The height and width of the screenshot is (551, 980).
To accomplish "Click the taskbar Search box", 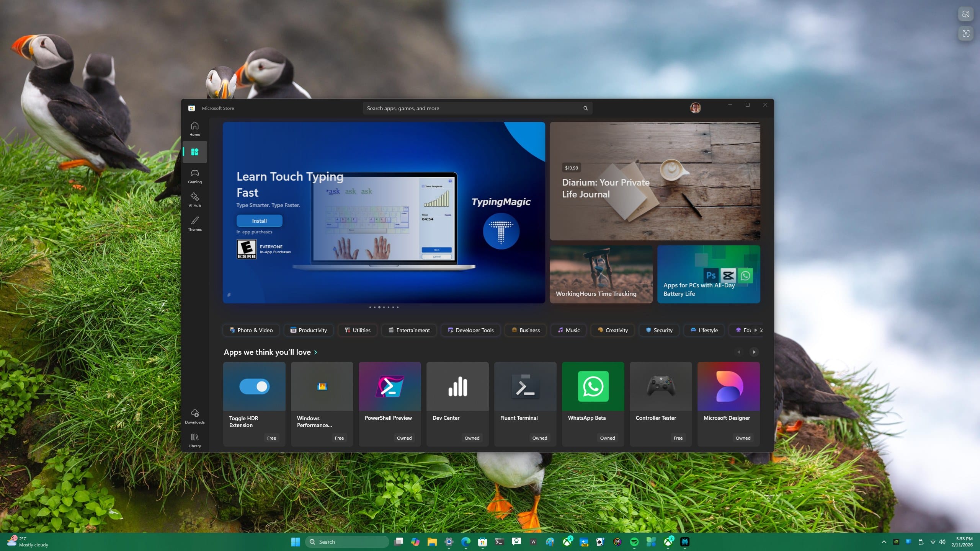I will point(347,542).
